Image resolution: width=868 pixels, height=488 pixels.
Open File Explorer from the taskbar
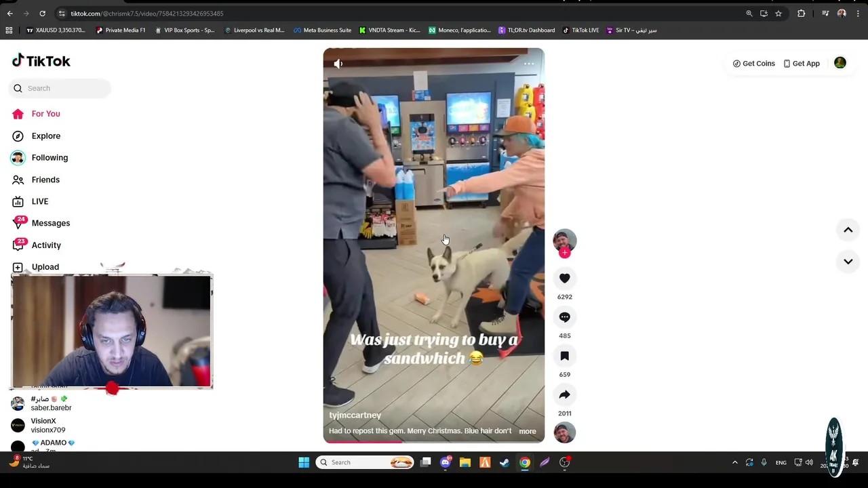[x=465, y=462]
